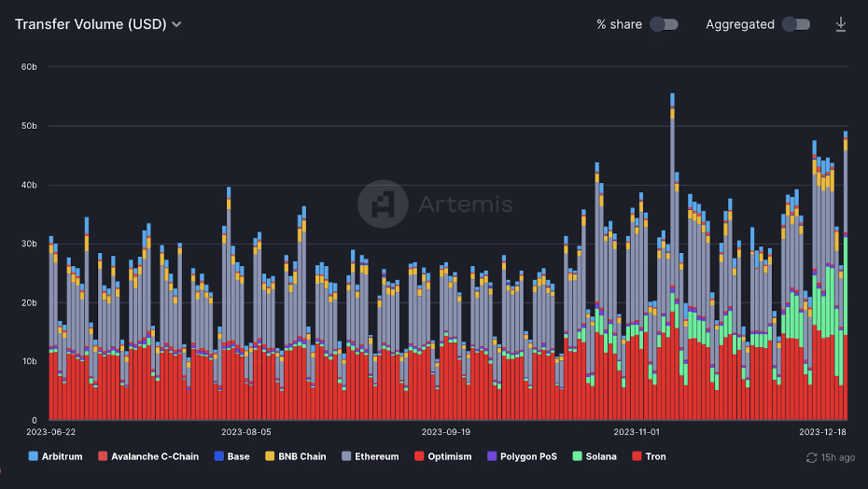Click the 15h ago update timestamp
The width and height of the screenshot is (868, 489).
click(837, 457)
